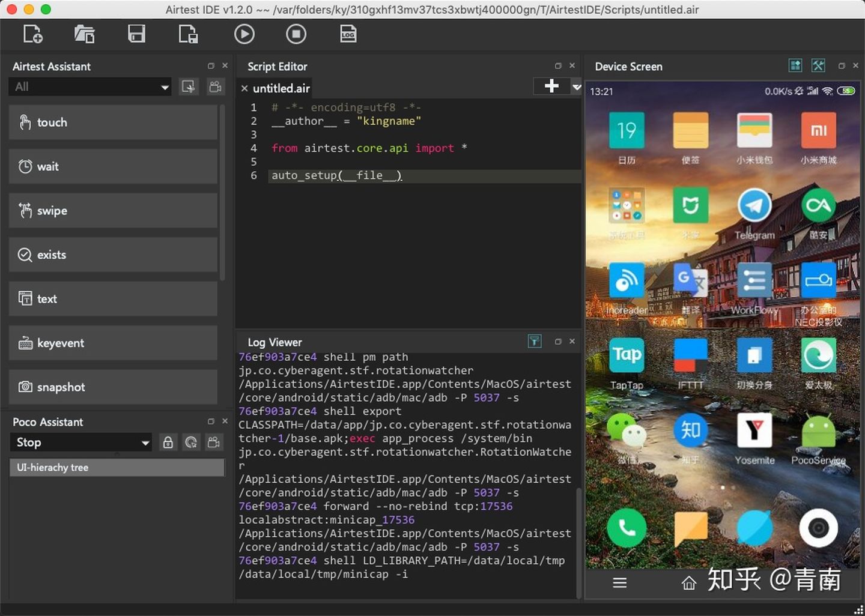Open the Device Screen tools wrench icon
865x616 pixels.
pyautogui.click(x=818, y=65)
